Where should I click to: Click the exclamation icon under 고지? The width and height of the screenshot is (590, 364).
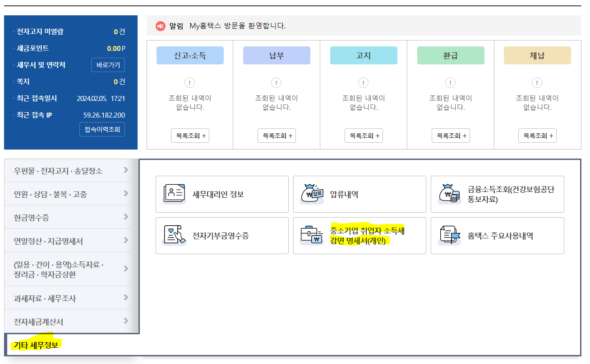click(x=364, y=83)
